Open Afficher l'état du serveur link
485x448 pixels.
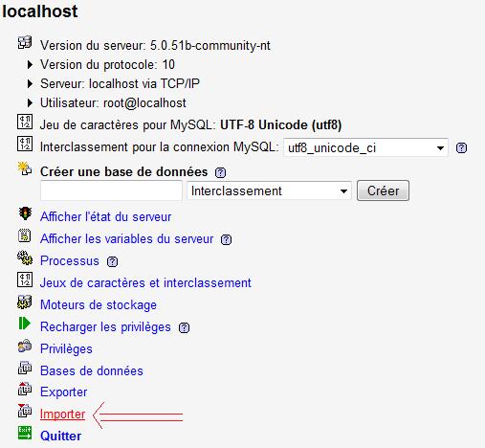coord(106,217)
